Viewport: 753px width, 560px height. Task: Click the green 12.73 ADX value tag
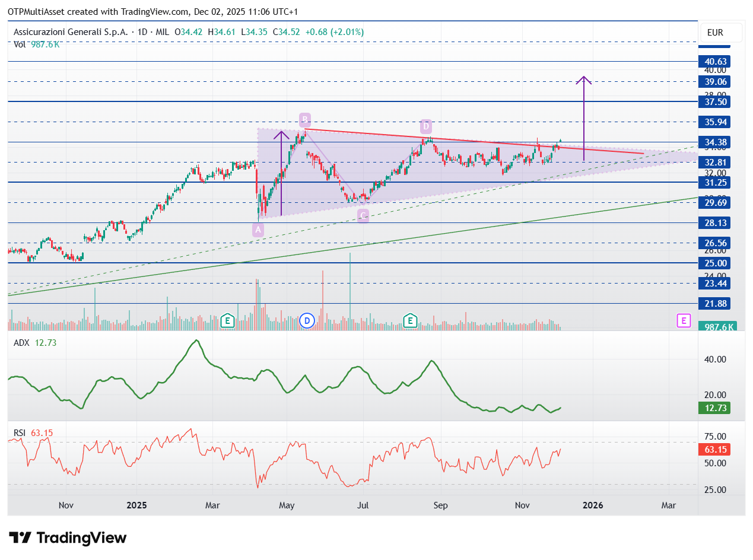pyautogui.click(x=714, y=408)
